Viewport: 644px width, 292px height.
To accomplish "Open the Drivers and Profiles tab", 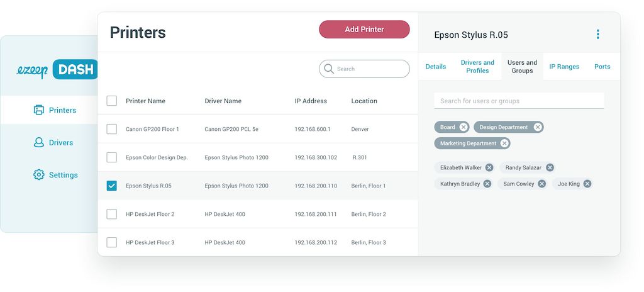I will coord(477,67).
